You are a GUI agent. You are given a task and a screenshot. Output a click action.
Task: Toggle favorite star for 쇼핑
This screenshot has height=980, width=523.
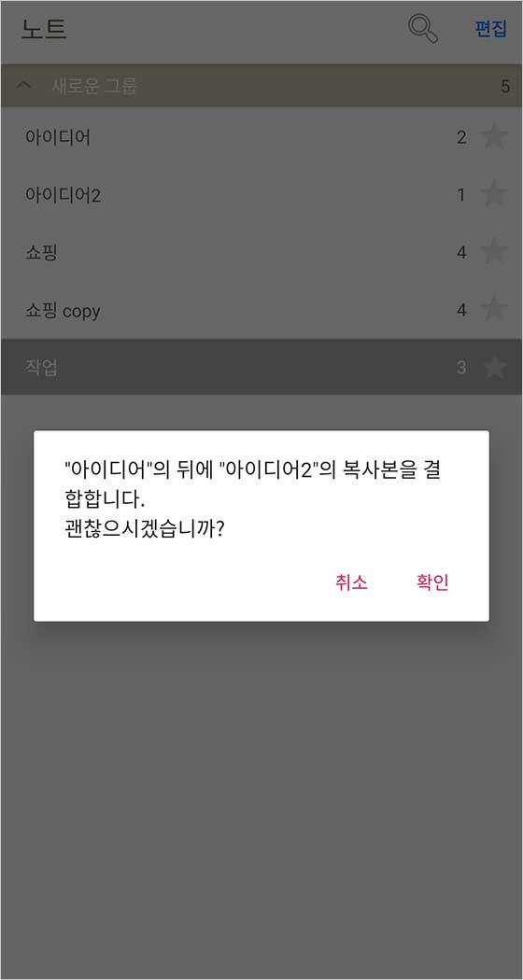coord(494,253)
